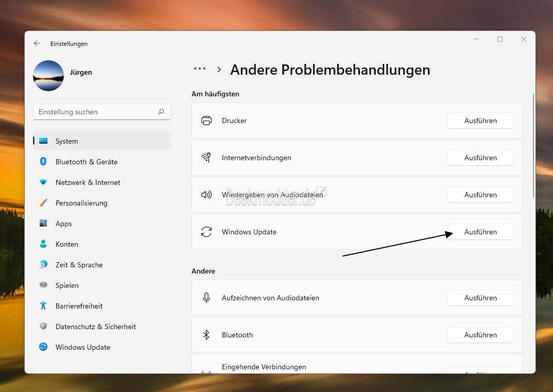Click the Internetverbindungen antenna icon
This screenshot has width=553, height=392.
click(206, 158)
